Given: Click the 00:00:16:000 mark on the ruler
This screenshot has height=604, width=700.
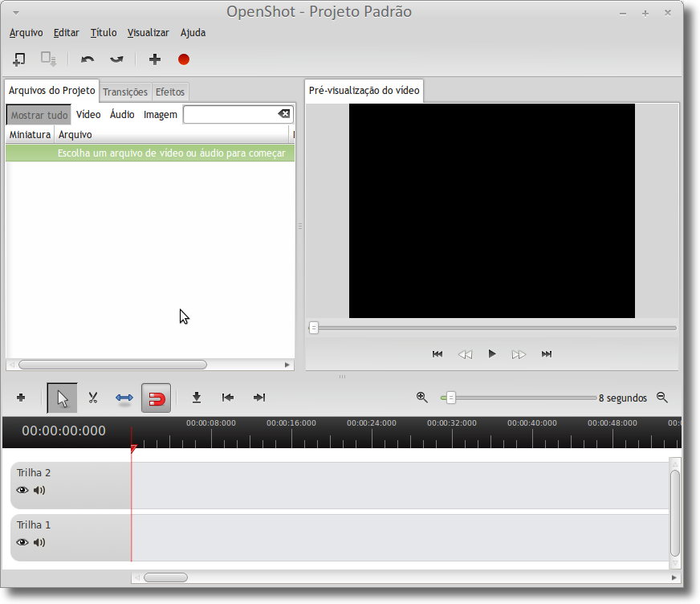Looking at the screenshot, I should tap(291, 423).
